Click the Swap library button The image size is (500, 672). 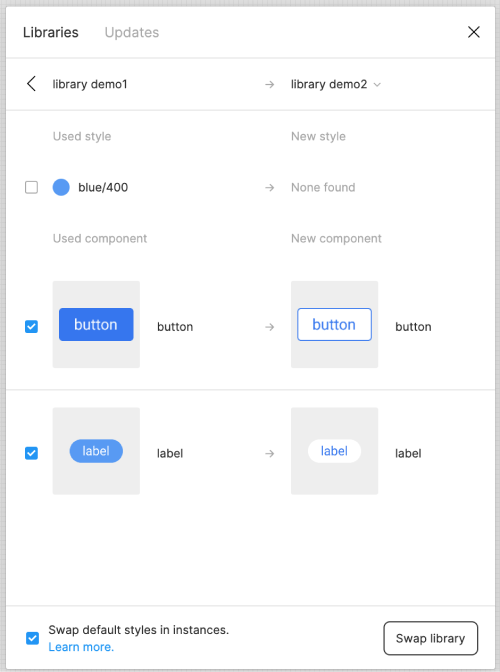(431, 638)
